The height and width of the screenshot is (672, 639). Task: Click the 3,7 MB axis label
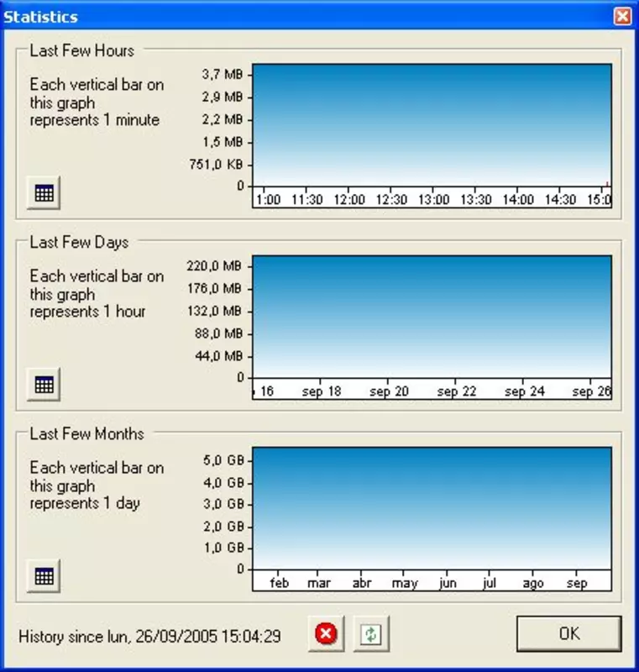(x=223, y=74)
